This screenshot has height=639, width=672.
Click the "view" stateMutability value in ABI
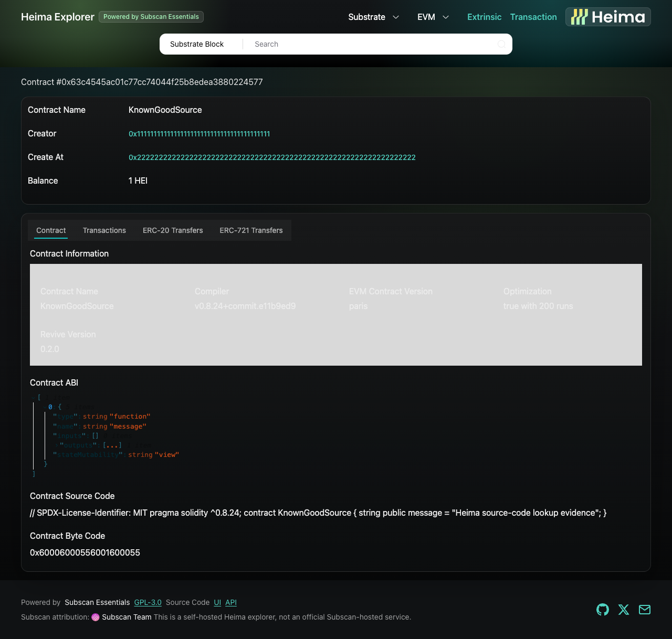(x=167, y=455)
